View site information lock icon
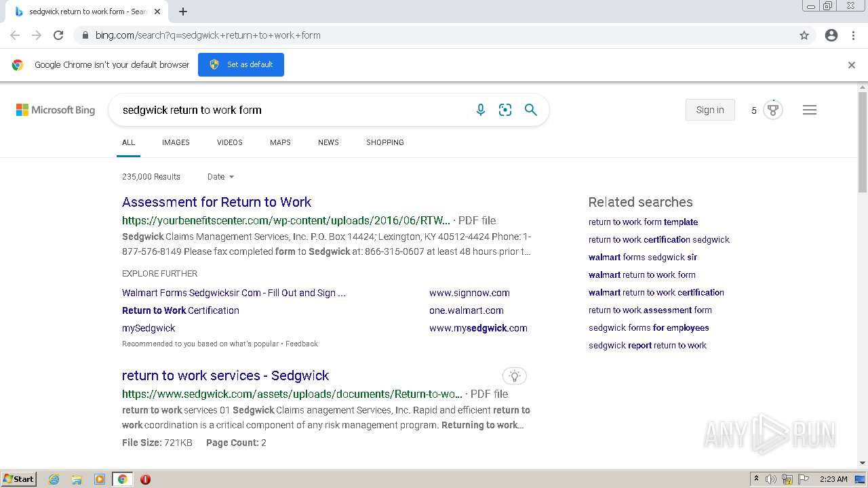Viewport: 868px width, 488px height. [x=85, y=35]
